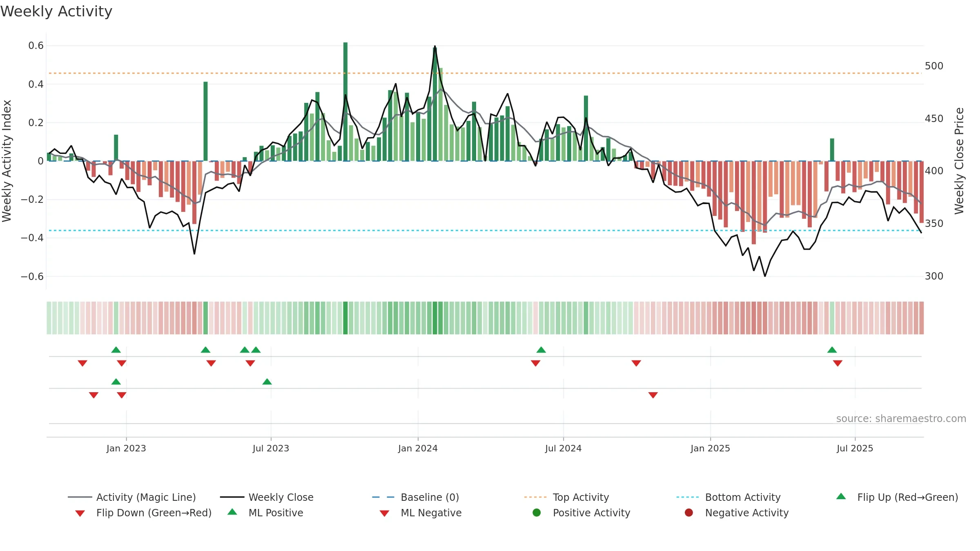Click the Jan 2023 x-axis label

coord(126,449)
